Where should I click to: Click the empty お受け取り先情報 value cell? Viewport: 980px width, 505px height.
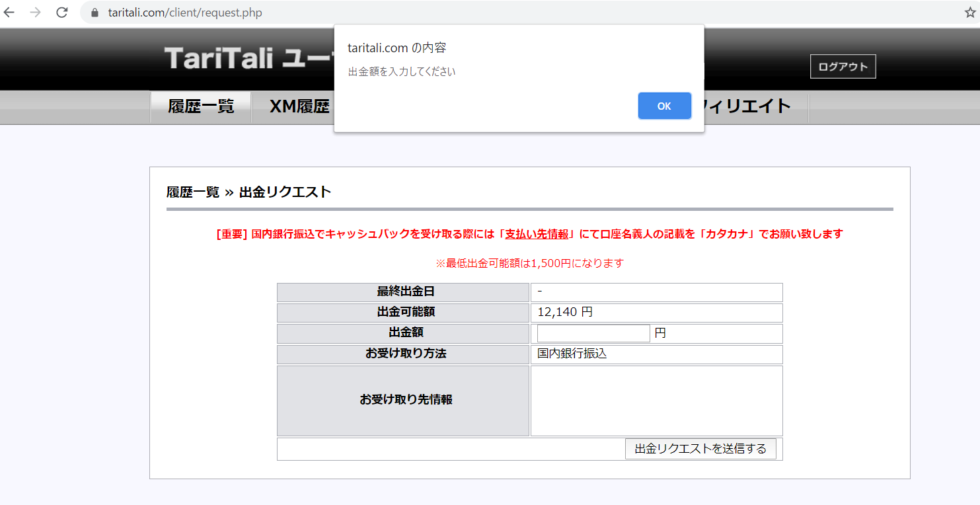[x=656, y=401]
